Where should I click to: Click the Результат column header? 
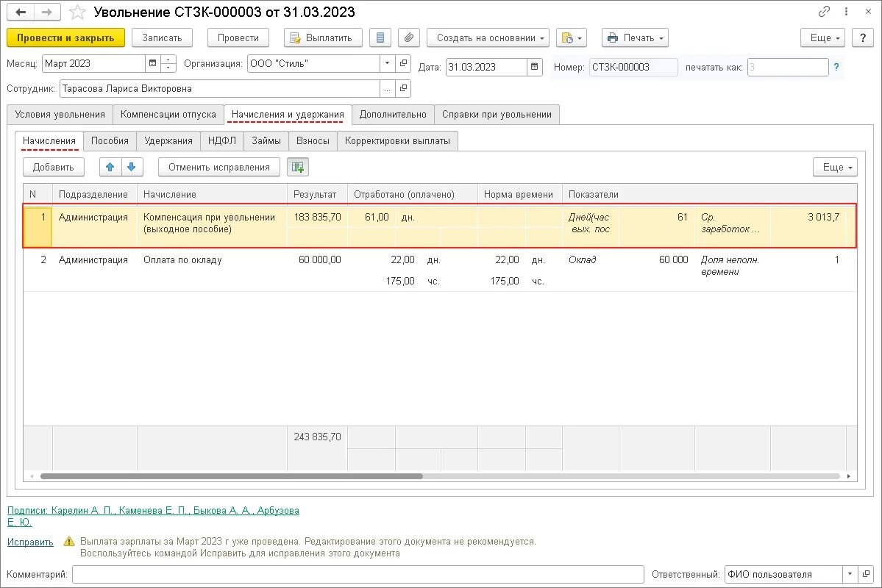pos(317,194)
